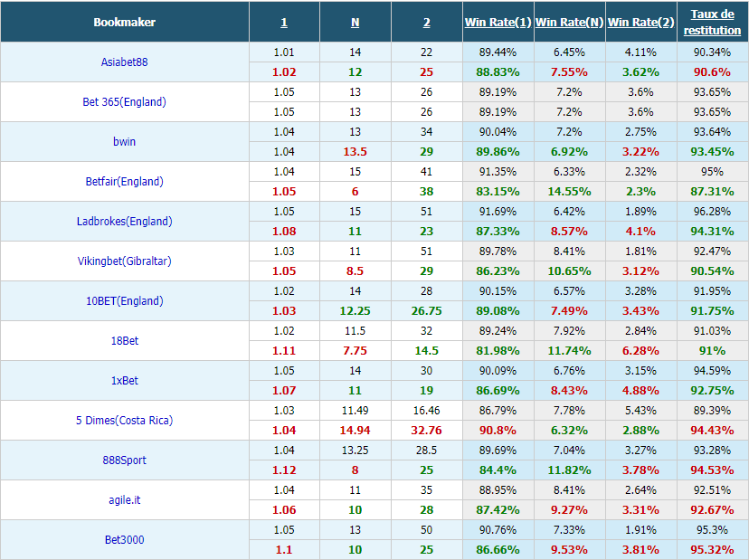Open the Betfair(England) link
This screenshot has width=749, height=560.
(124, 182)
